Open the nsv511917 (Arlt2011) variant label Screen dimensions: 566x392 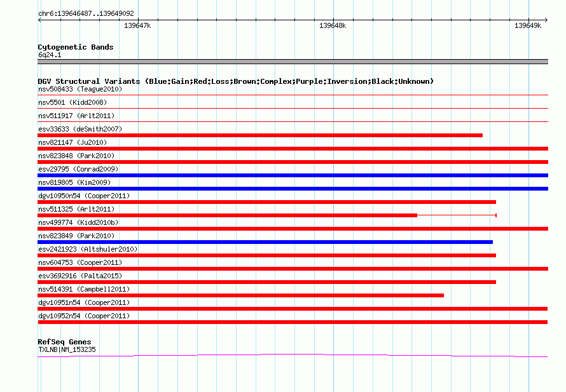point(76,116)
